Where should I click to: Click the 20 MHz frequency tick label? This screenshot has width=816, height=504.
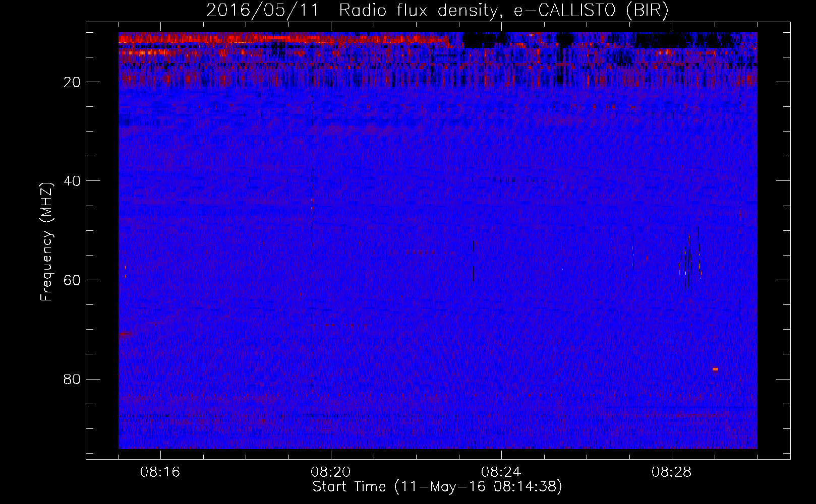[x=72, y=82]
